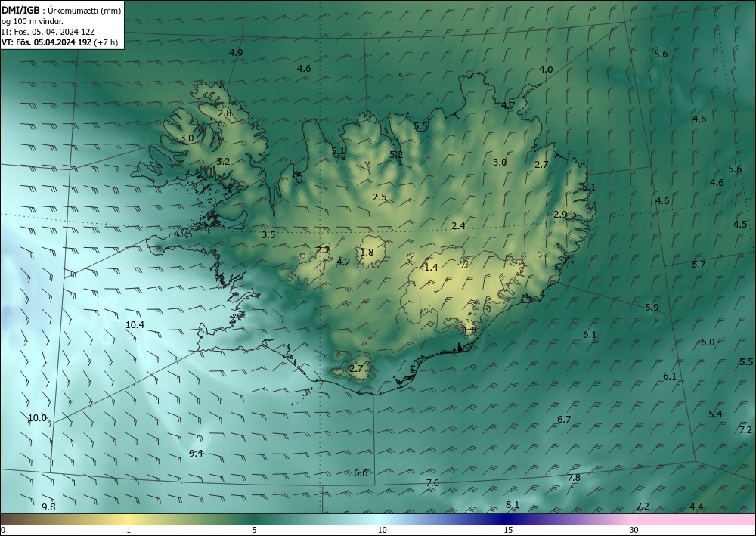Click the 2.9 value label
This screenshot has width=756, height=536.
click(560, 215)
